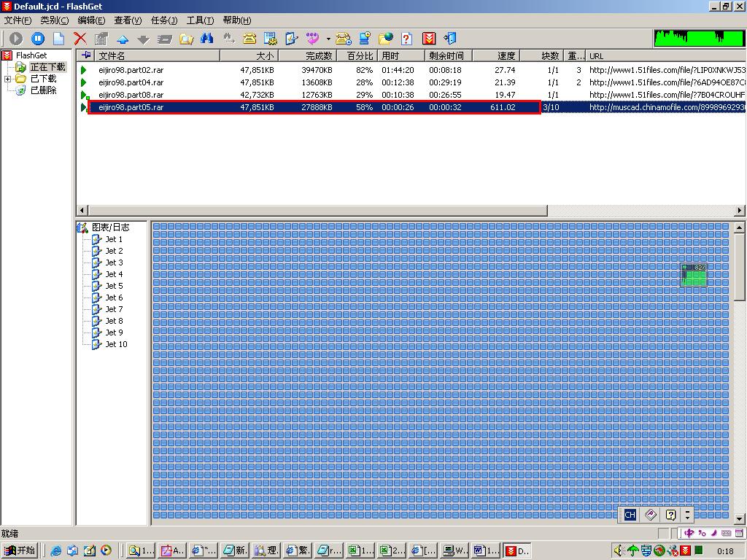The width and height of the screenshot is (747, 560).
Task: Click the yellow telephone dial icon
Action: (x=249, y=39)
